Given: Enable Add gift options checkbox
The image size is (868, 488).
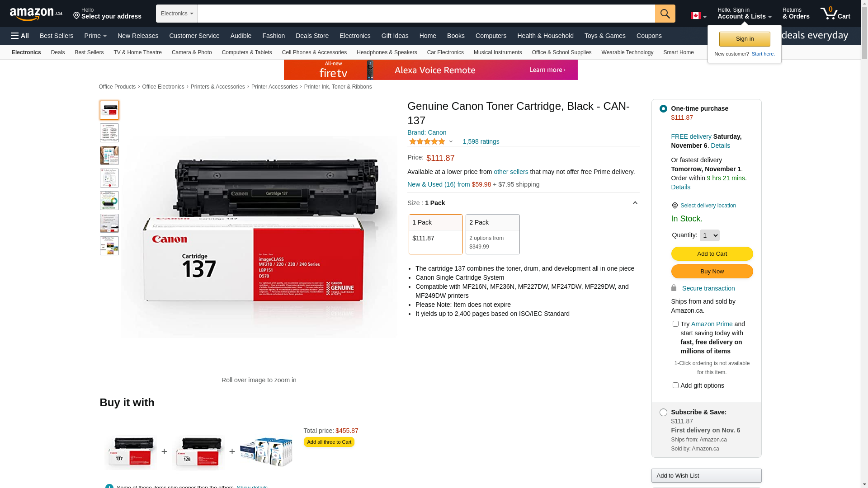Looking at the screenshot, I should click(x=675, y=385).
